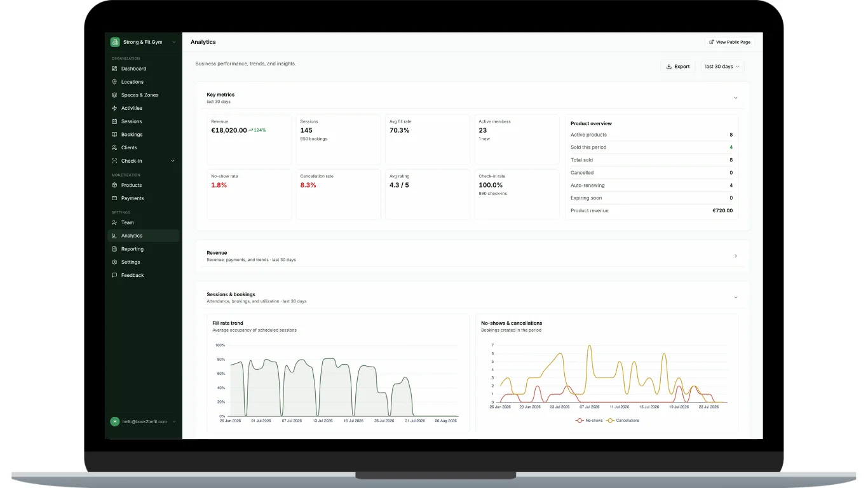
Task: Open the Strong & Fit Gym organization switcher
Action: click(x=144, y=42)
